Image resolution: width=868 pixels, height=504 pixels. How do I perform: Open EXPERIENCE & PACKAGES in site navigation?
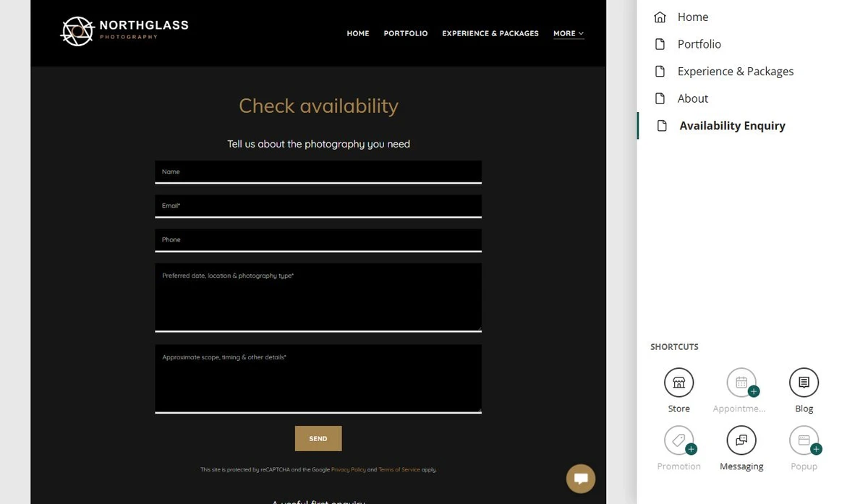490,33
